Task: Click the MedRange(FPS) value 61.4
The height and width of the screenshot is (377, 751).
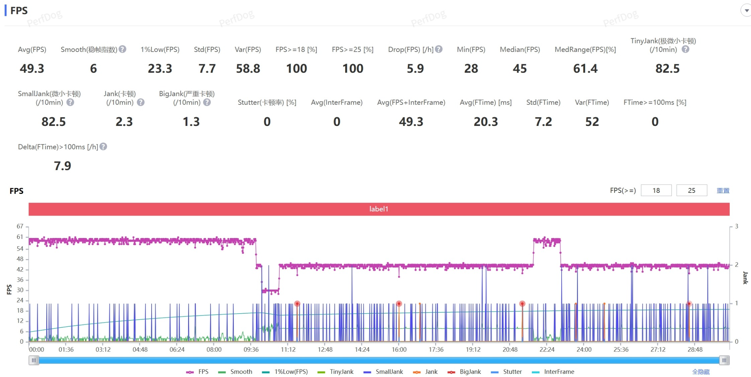Action: [x=585, y=69]
